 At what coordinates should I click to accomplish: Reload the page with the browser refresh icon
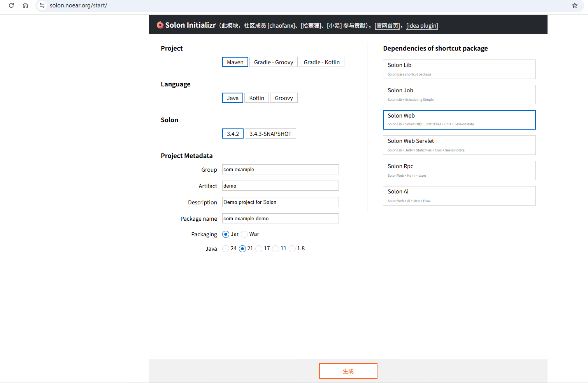point(11,5)
